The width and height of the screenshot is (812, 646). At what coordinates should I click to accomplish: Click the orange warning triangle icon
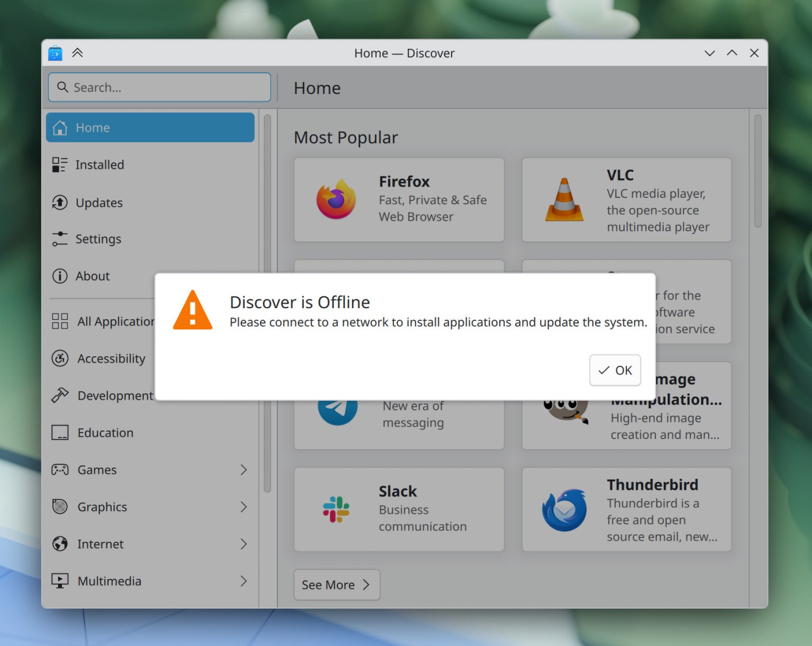(x=193, y=311)
